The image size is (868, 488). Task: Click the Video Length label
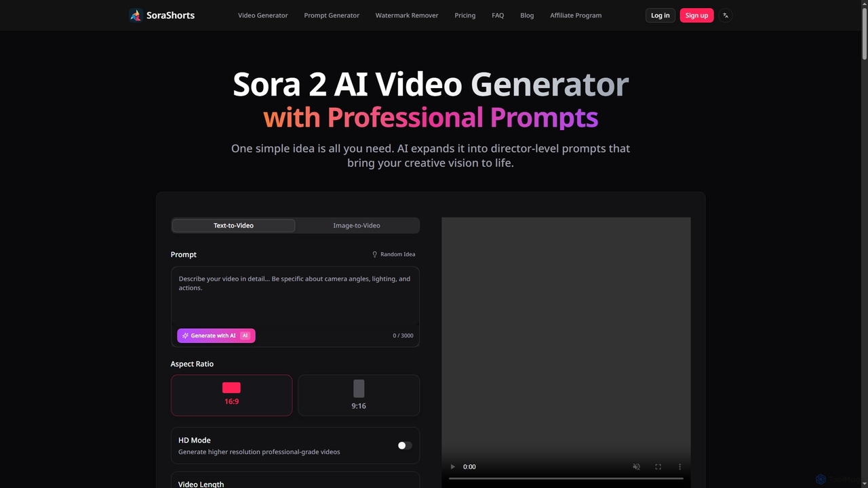[x=201, y=484]
